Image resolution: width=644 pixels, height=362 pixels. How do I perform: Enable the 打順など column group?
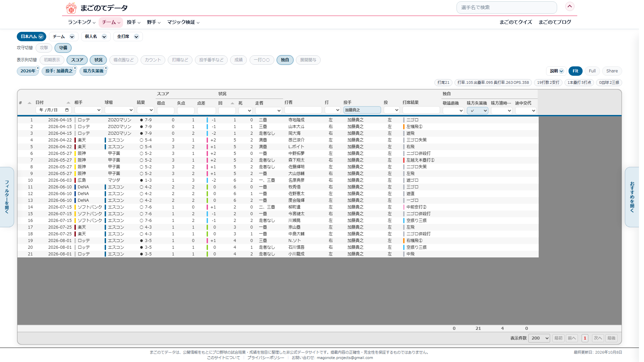(x=180, y=60)
